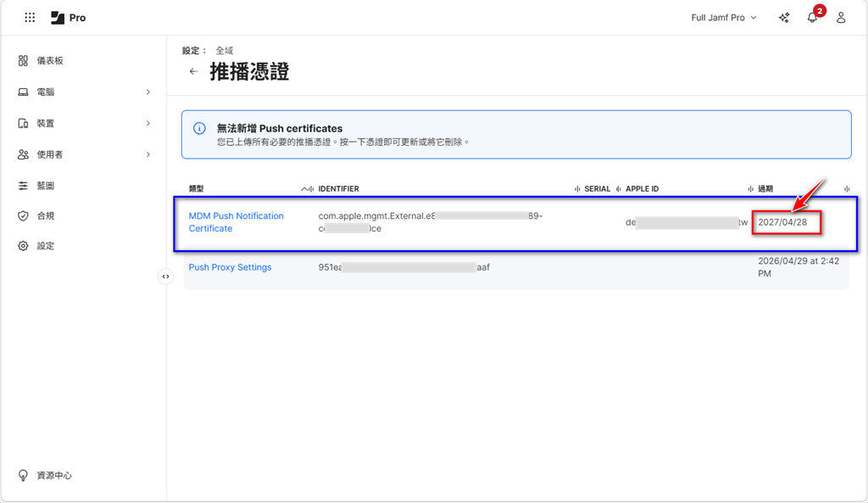Open 合規 in the sidebar
This screenshot has width=868, height=503.
[45, 216]
